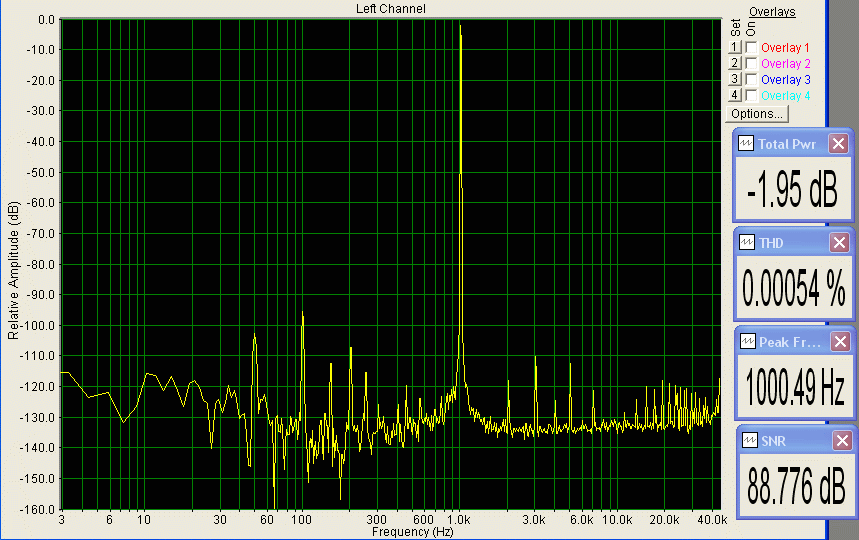Click the SNR window waveform icon
The height and width of the screenshot is (540, 859).
pos(749,440)
